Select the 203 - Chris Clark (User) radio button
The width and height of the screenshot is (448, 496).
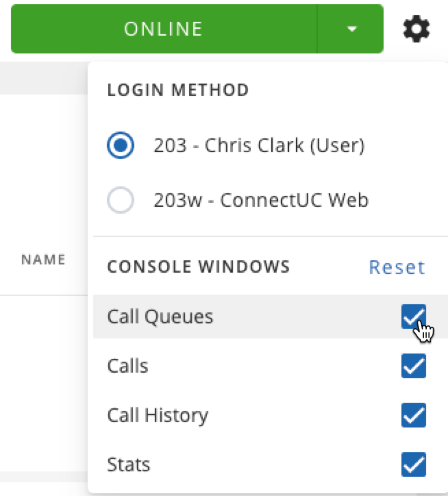pos(121,145)
